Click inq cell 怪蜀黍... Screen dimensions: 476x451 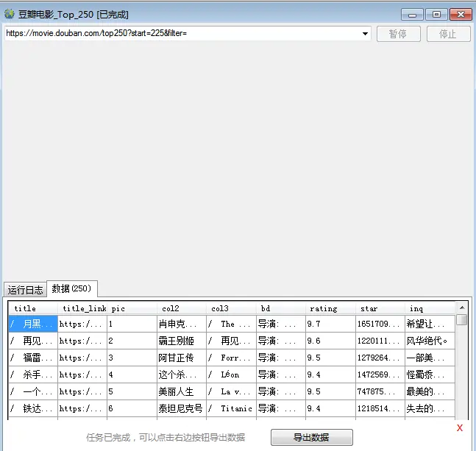430,374
